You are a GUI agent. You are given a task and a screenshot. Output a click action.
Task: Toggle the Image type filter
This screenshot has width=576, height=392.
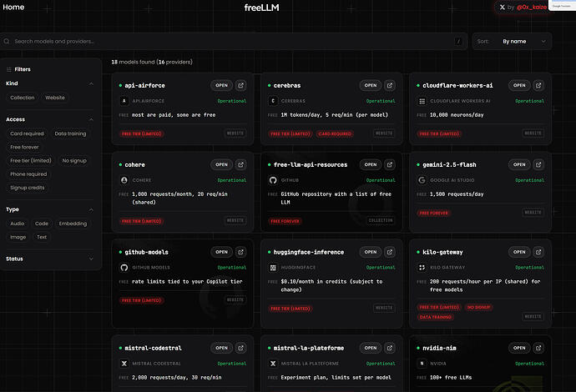coord(18,237)
